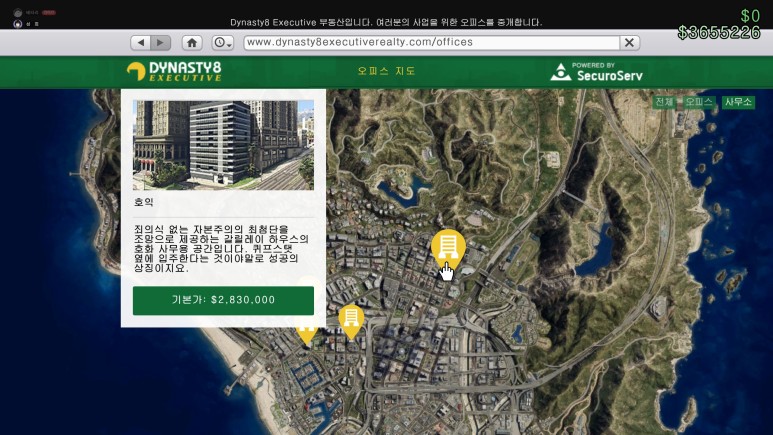Buy office via 기본가: $2,830,000 button
Viewport: 773px width, 435px height.
click(x=223, y=300)
